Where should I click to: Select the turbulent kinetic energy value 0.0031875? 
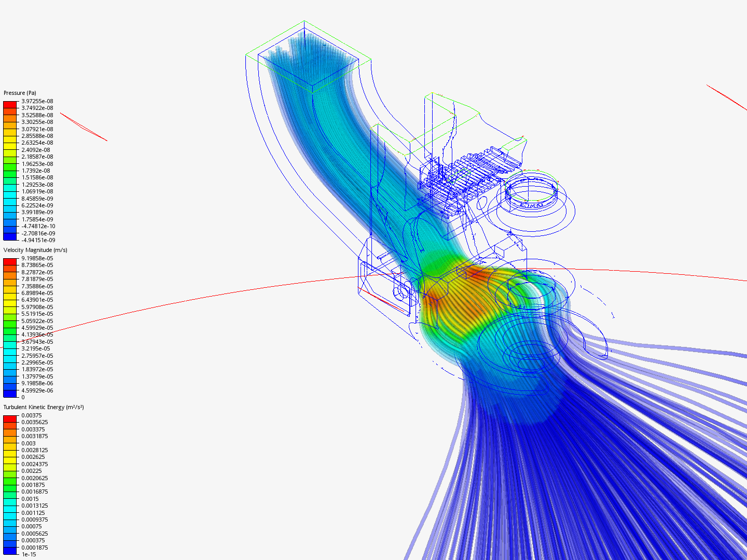[x=35, y=437]
